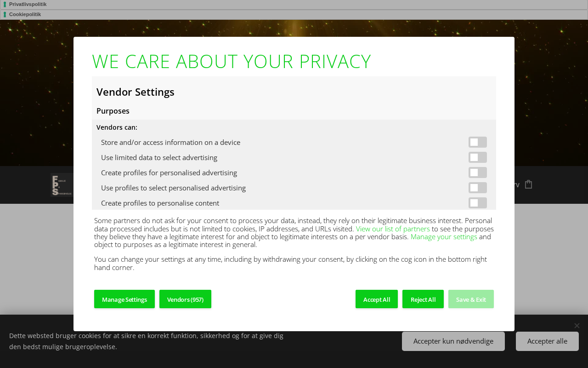Open the 'Manage your settings' link
This screenshot has height=368, width=588.
point(444,237)
